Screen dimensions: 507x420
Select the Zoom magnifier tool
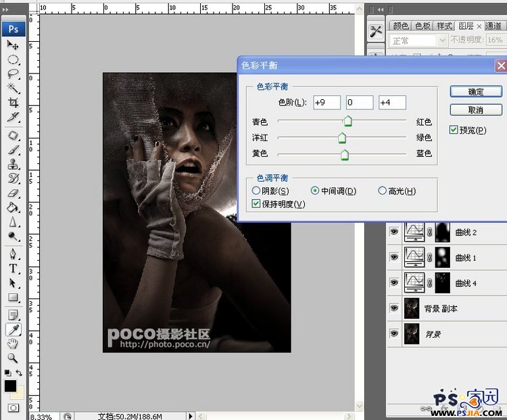pos(13,358)
